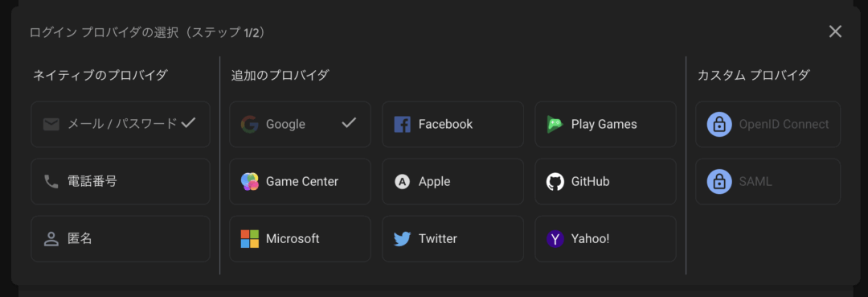Viewport: 868px width, 297px height.
Task: Click the GitHub octocat icon
Action: [x=555, y=182]
